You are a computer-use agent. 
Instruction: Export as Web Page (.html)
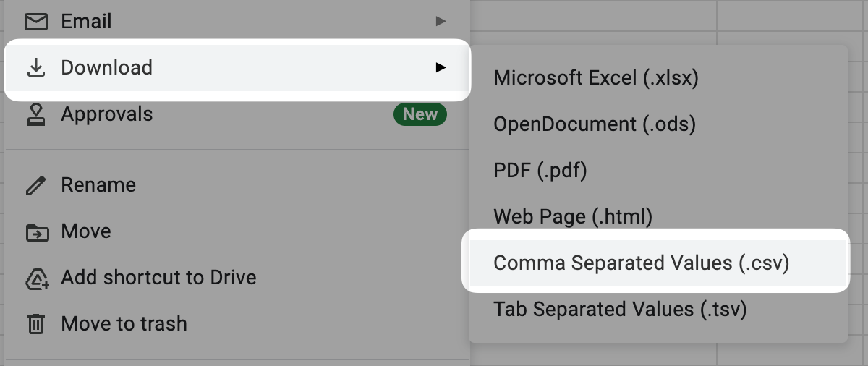tap(573, 216)
